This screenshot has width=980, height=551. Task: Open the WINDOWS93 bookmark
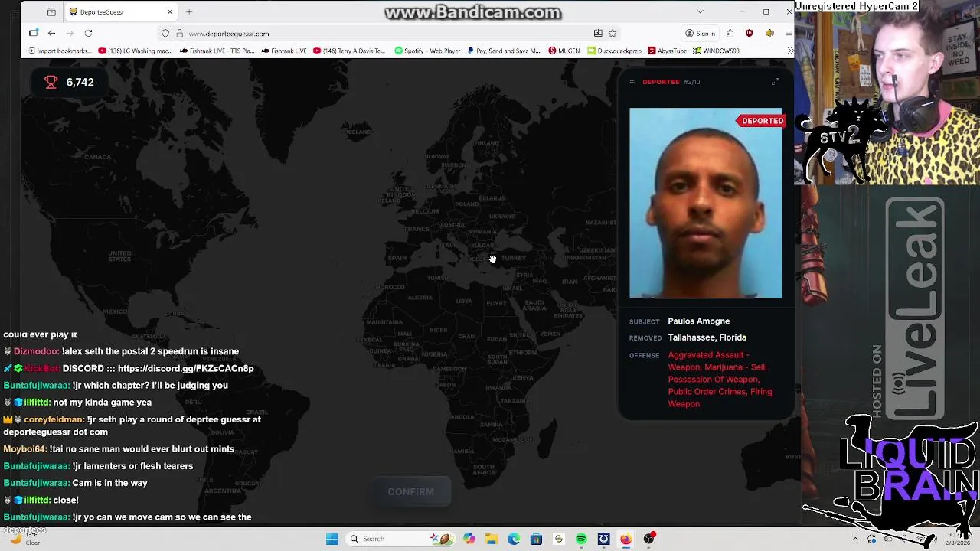pos(717,51)
